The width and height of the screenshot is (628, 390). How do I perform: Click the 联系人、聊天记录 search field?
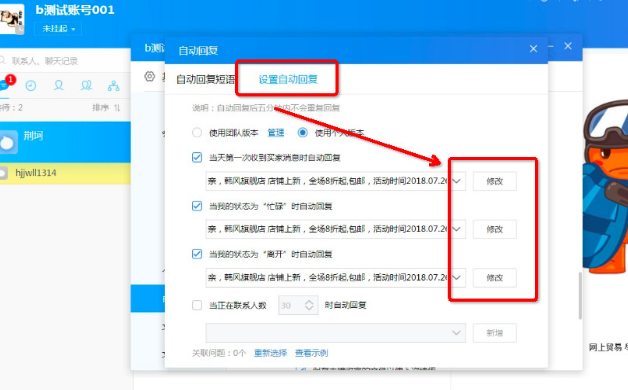pos(66,60)
